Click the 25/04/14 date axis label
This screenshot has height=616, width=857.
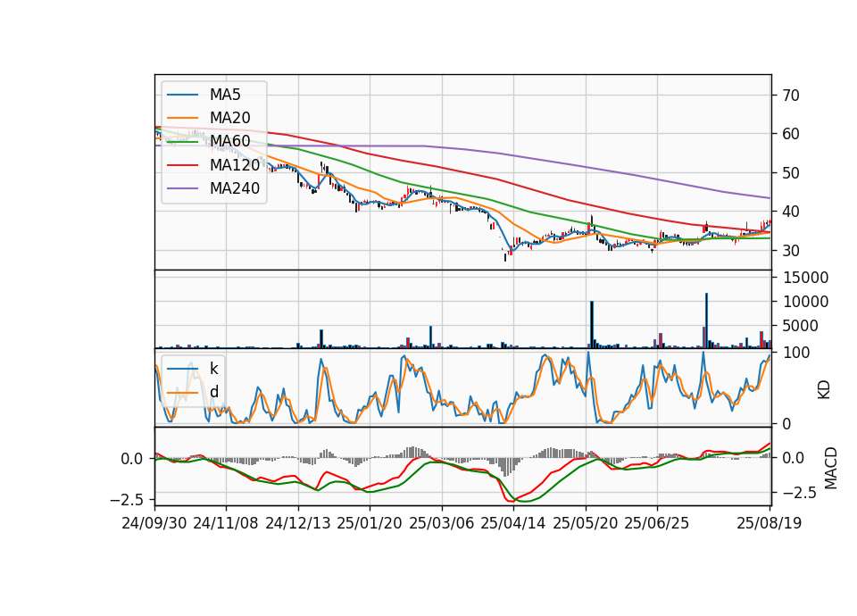[512, 523]
